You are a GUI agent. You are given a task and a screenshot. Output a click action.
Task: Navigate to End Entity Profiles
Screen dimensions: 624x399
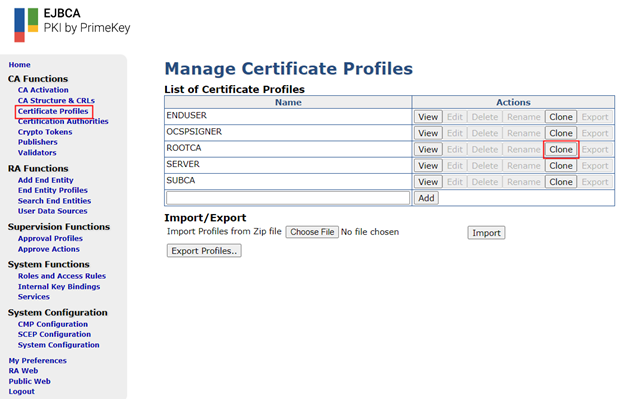[x=53, y=190]
